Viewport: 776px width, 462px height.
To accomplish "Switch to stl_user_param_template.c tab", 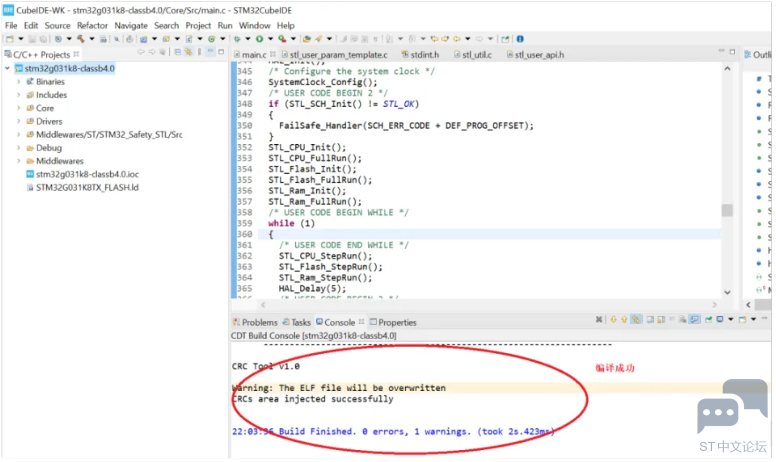I will [335, 55].
